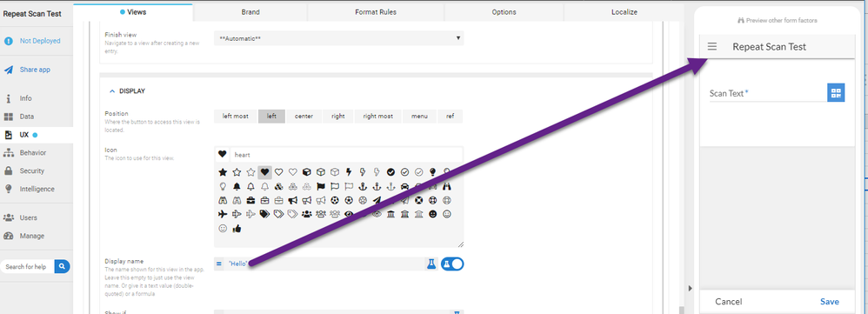Pick the selected filled heart icon in grid
The image size is (868, 314).
point(264,172)
